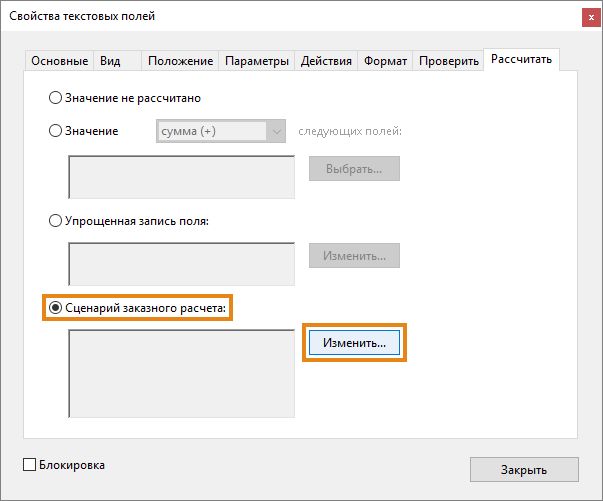Viewport: 603px width, 501px height.
Task: Open the Проверить tab
Action: (449, 61)
